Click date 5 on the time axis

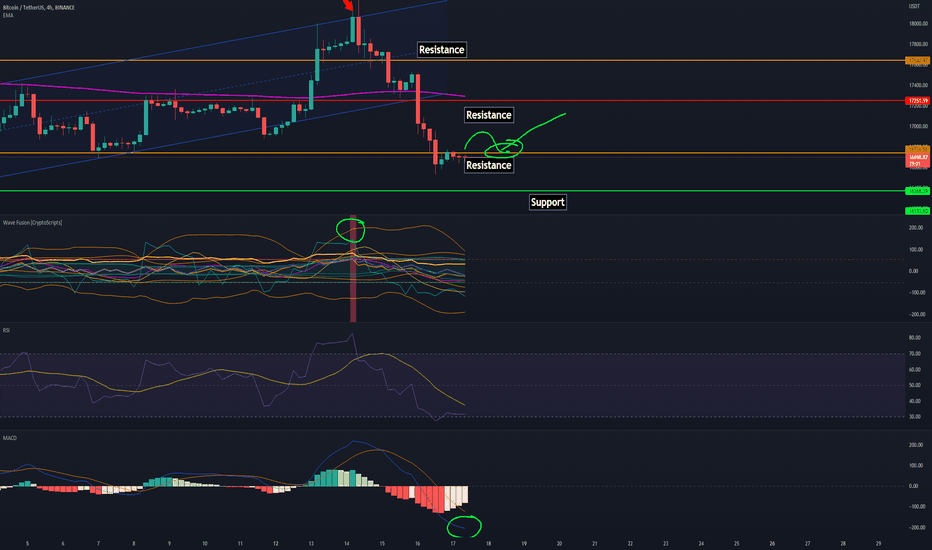coord(27,543)
